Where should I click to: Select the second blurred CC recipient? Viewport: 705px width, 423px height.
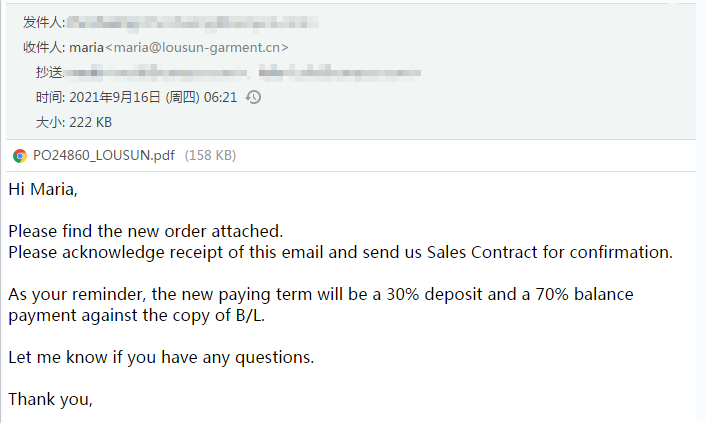[339, 72]
